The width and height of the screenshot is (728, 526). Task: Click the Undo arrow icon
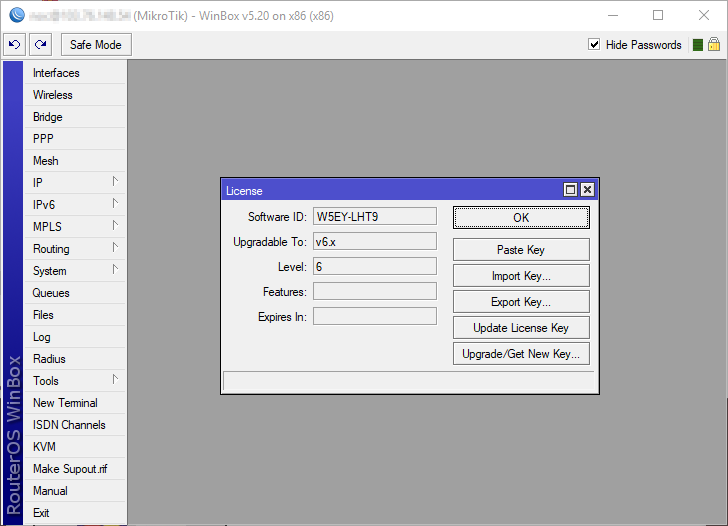14,45
